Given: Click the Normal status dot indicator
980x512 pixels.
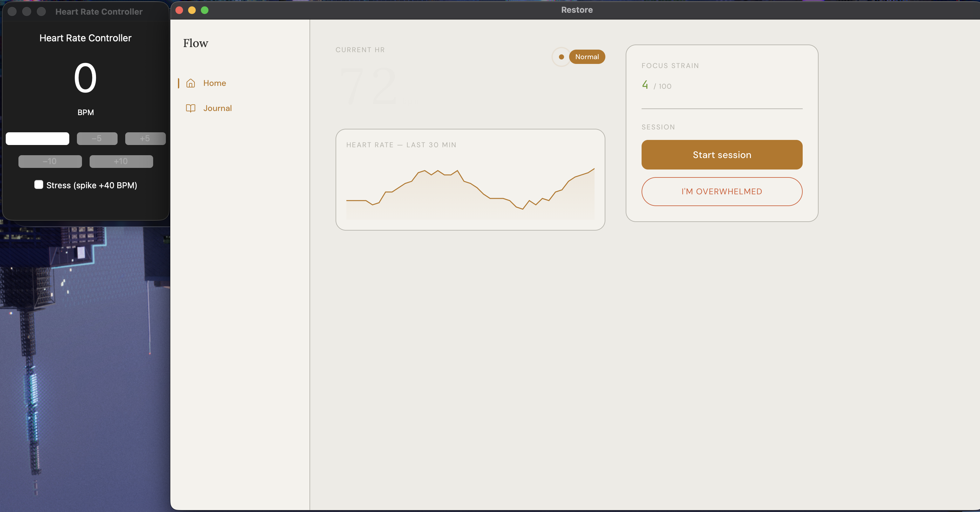Looking at the screenshot, I should tap(561, 57).
